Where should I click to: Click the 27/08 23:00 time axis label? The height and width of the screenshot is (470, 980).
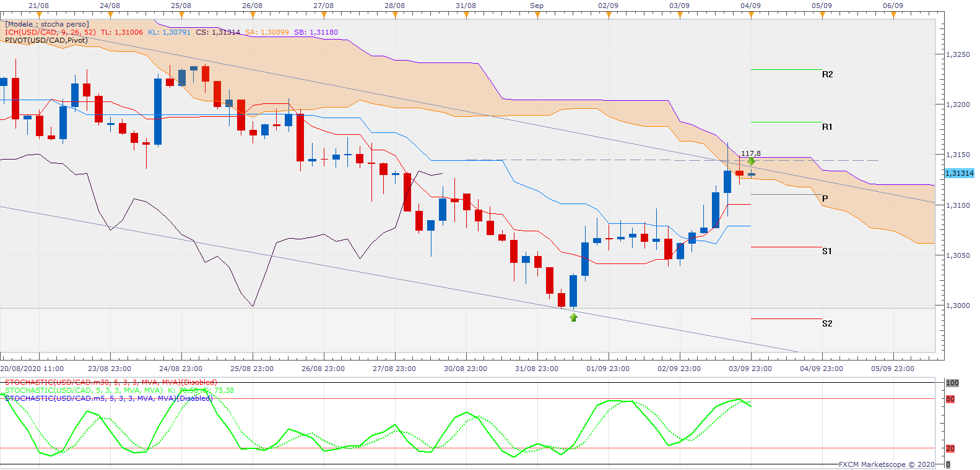tap(394, 369)
